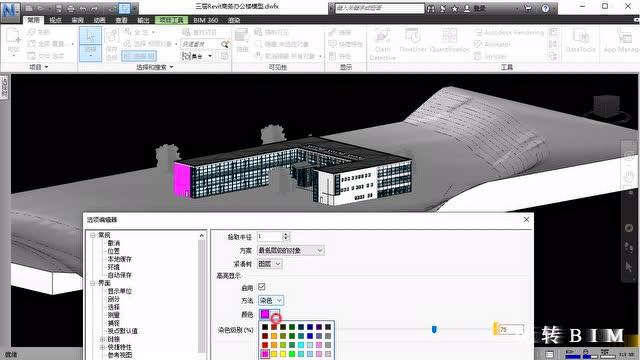Click the Open file icon in quick access toolbar
This screenshot has height=360, width=640.
tap(41, 8)
